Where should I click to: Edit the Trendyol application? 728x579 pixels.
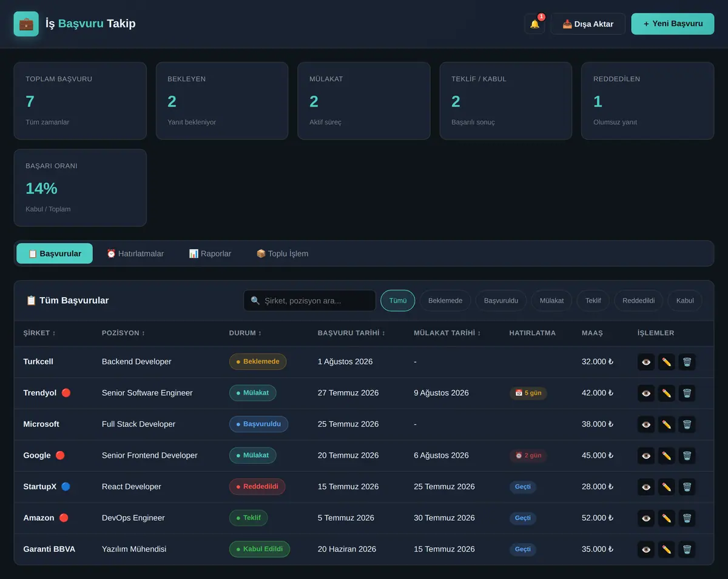coord(667,393)
